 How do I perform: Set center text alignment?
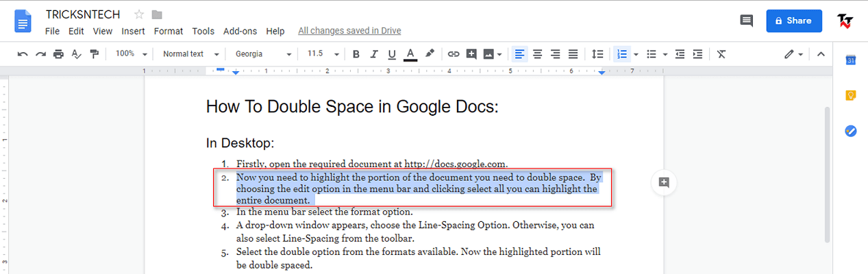point(538,54)
